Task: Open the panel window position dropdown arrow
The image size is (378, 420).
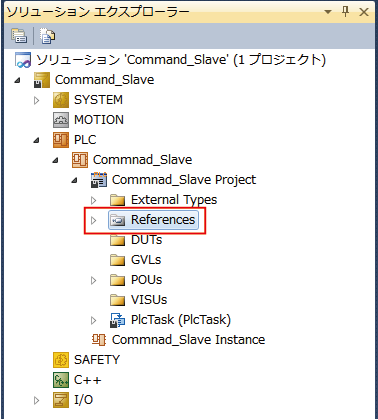Action: click(328, 12)
